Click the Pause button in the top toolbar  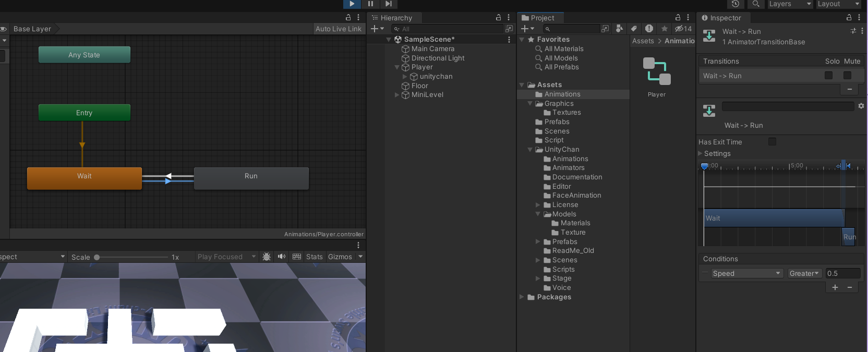coord(370,4)
